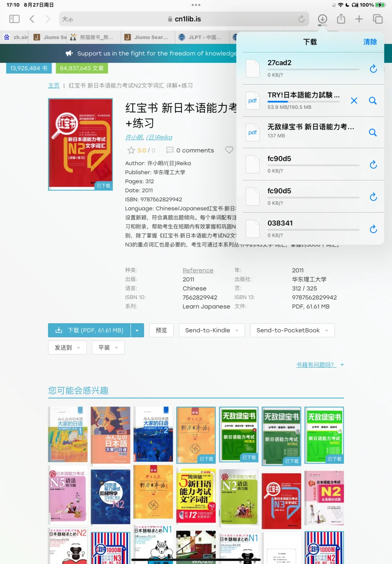This screenshot has width=392, height=564.
Task: Open author link (日)Reika
Action: pos(159,137)
